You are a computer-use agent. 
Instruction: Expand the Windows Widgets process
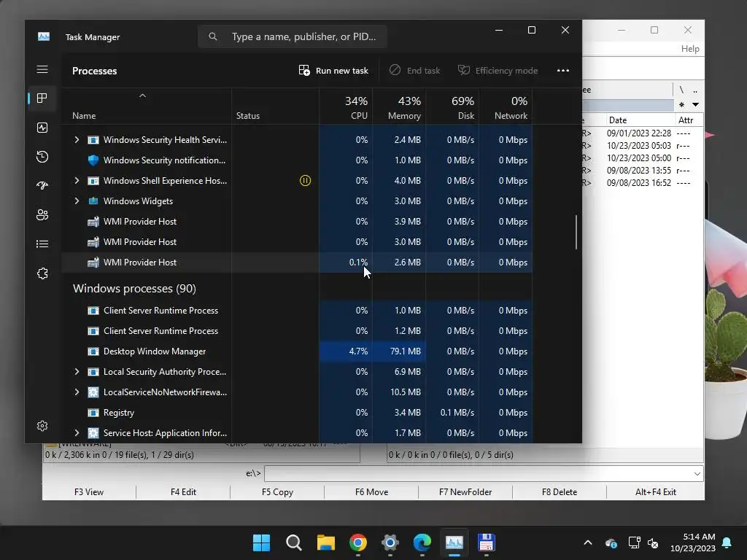pyautogui.click(x=77, y=201)
